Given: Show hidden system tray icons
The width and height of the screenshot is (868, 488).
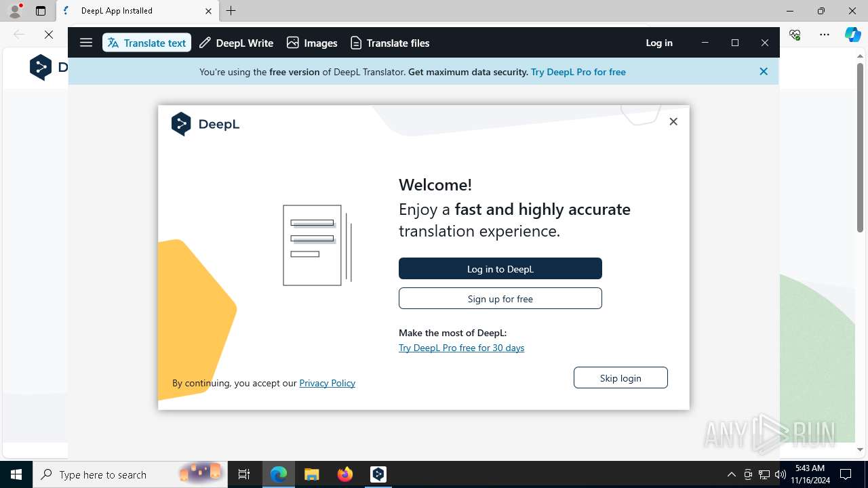Looking at the screenshot, I should point(731,474).
